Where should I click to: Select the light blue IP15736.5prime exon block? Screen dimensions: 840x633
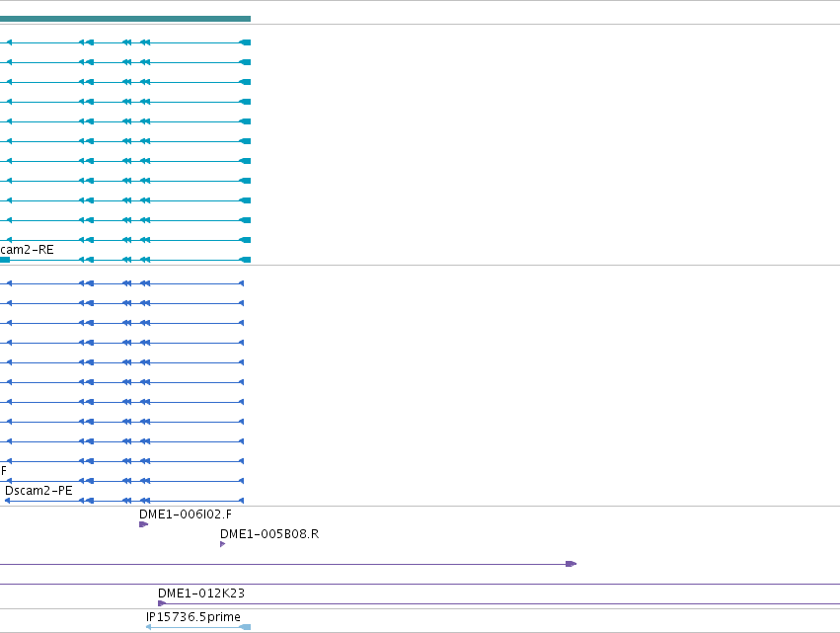coord(245,627)
